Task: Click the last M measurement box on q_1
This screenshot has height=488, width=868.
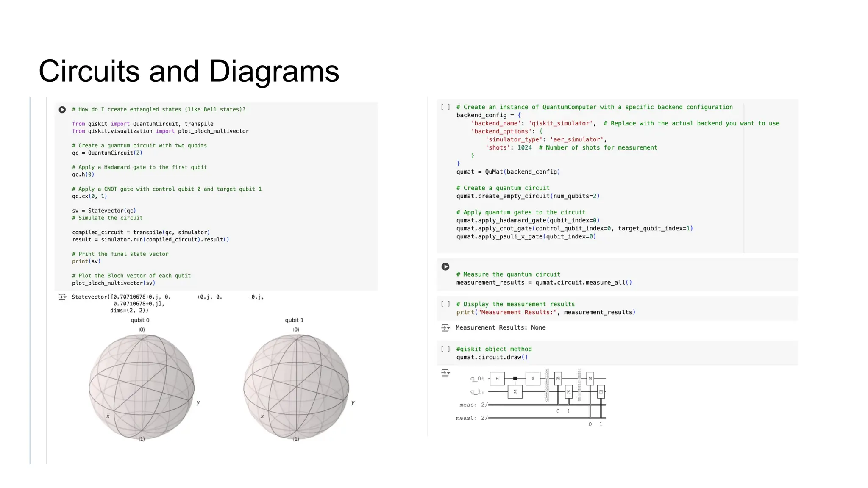Action: pyautogui.click(x=601, y=392)
